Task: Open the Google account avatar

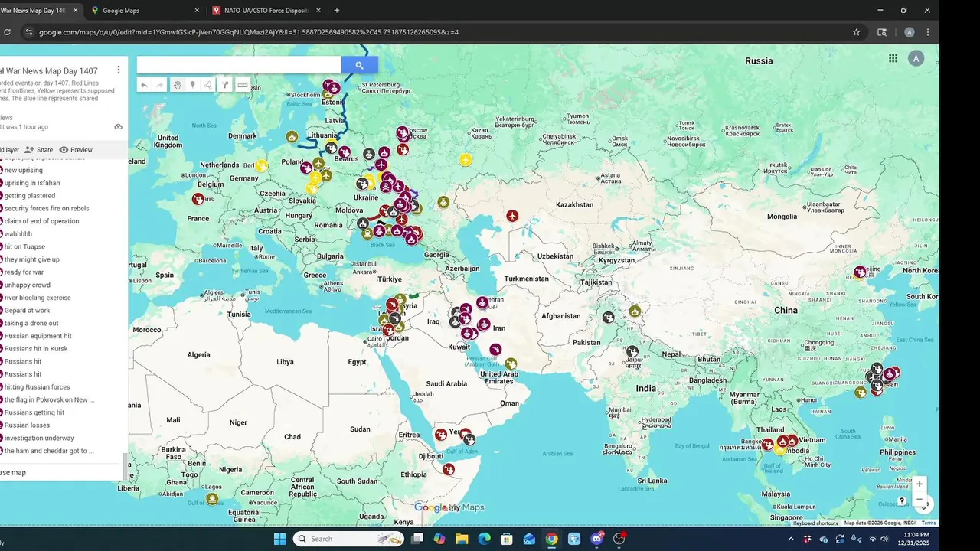Action: click(x=916, y=58)
